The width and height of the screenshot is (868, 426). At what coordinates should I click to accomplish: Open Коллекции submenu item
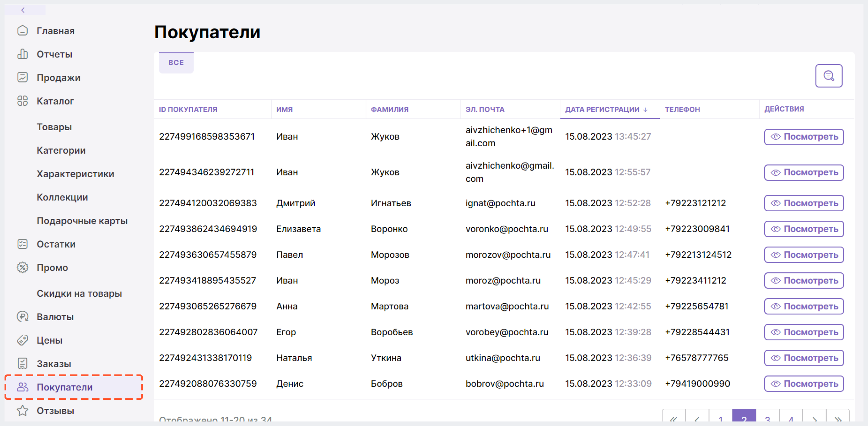[x=62, y=197]
